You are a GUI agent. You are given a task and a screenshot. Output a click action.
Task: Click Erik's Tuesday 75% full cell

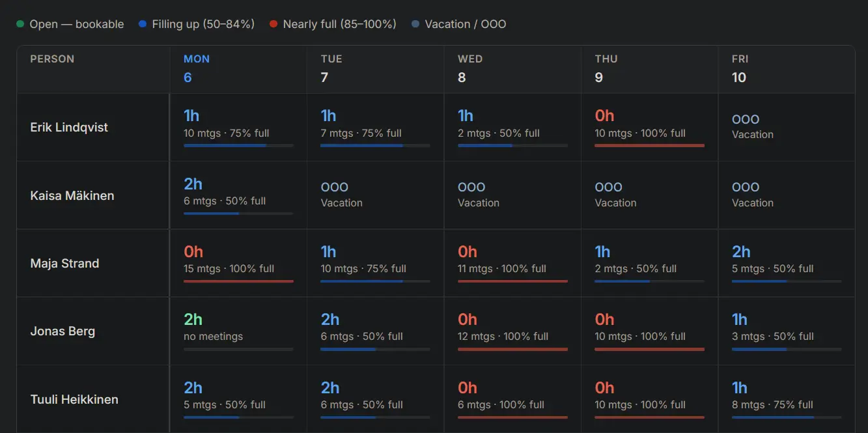tap(375, 127)
